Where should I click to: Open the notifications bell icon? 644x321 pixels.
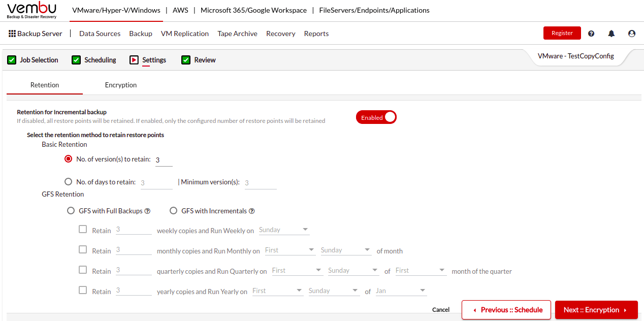[x=611, y=34]
